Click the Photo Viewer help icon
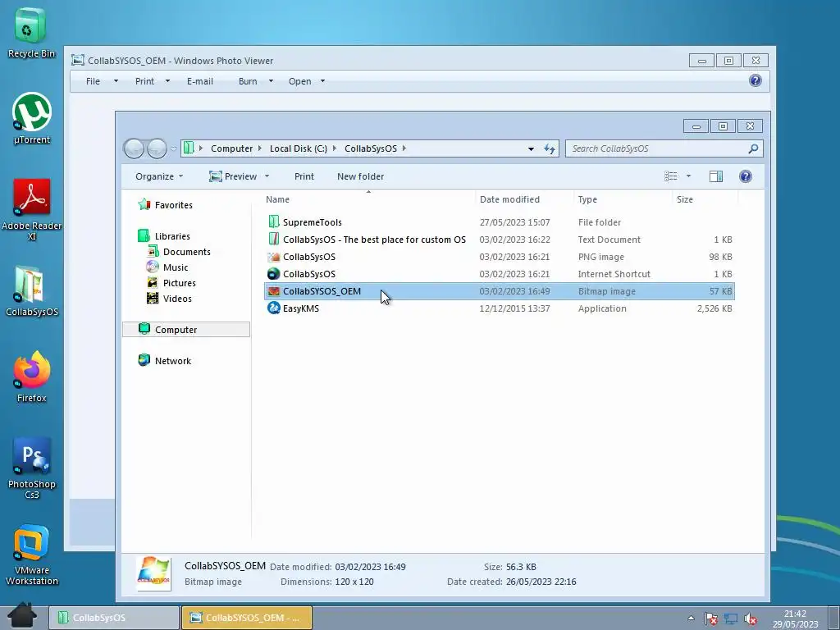 coord(756,80)
